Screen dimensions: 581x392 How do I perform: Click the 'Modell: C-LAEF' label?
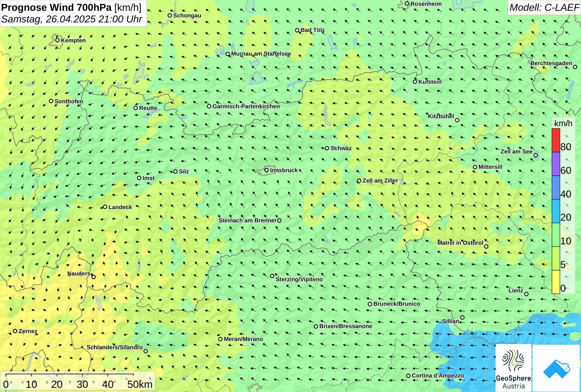[544, 7]
